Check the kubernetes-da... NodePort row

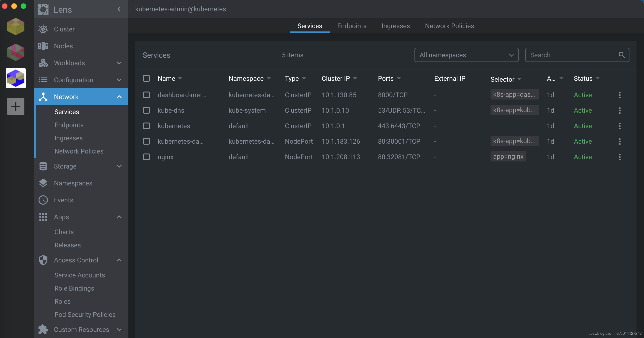146,142
